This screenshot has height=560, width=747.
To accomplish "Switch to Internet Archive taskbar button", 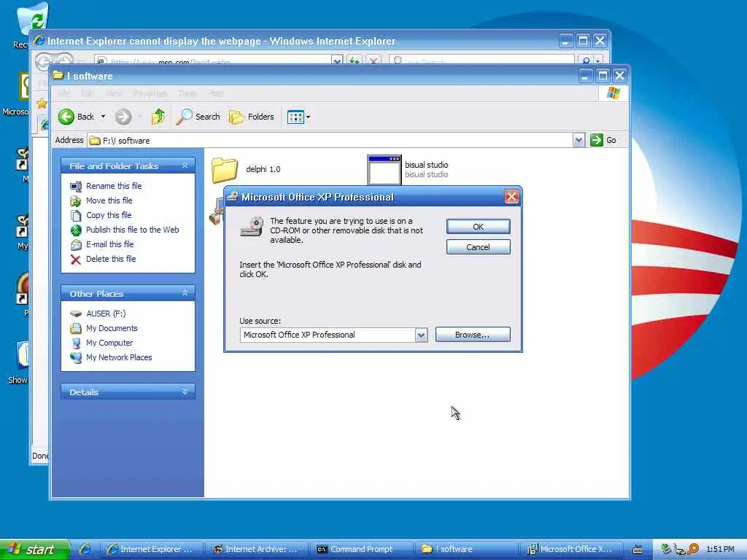I will click(x=258, y=550).
